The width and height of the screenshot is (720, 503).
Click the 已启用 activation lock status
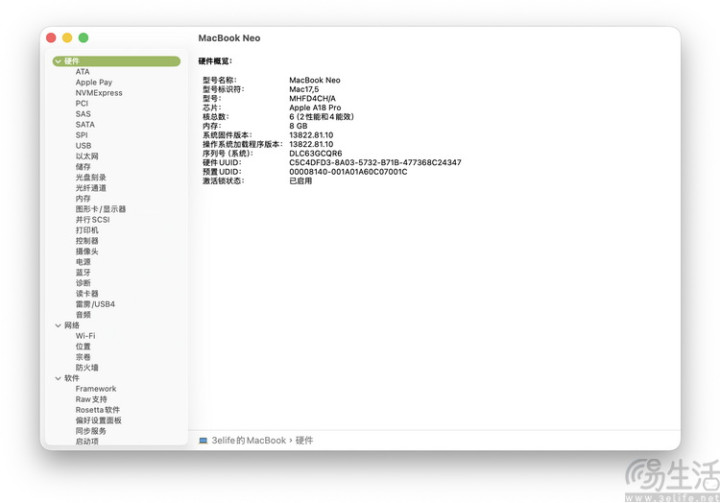301,181
